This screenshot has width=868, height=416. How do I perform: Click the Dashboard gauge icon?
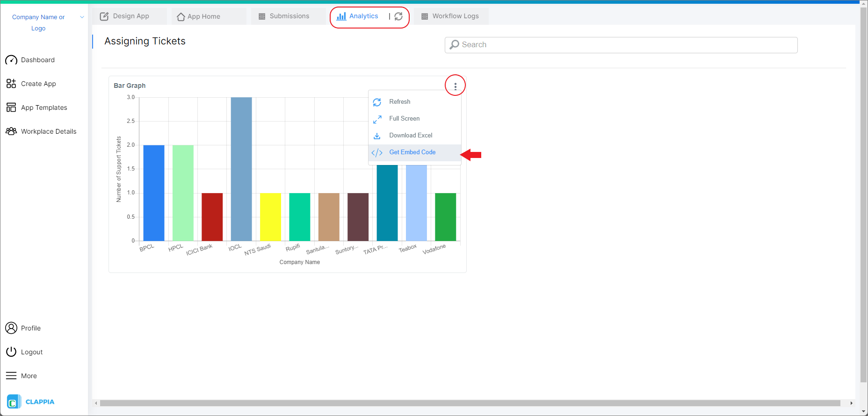(11, 60)
